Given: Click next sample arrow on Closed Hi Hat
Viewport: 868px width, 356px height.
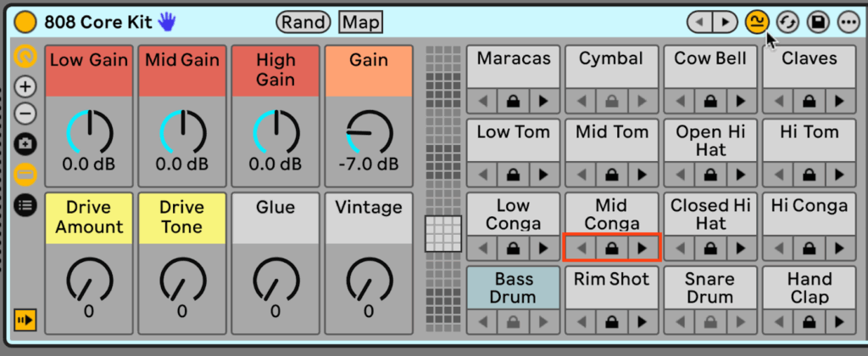Looking at the screenshot, I should [741, 248].
